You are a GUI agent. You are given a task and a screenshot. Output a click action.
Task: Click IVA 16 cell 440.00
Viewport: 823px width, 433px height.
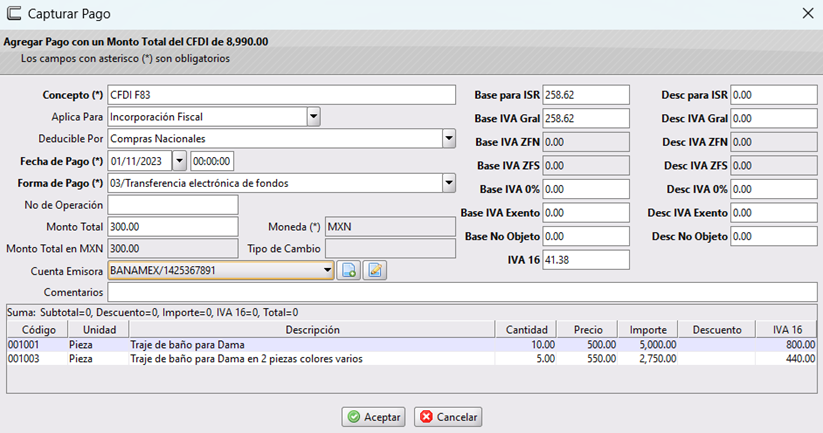(787, 359)
